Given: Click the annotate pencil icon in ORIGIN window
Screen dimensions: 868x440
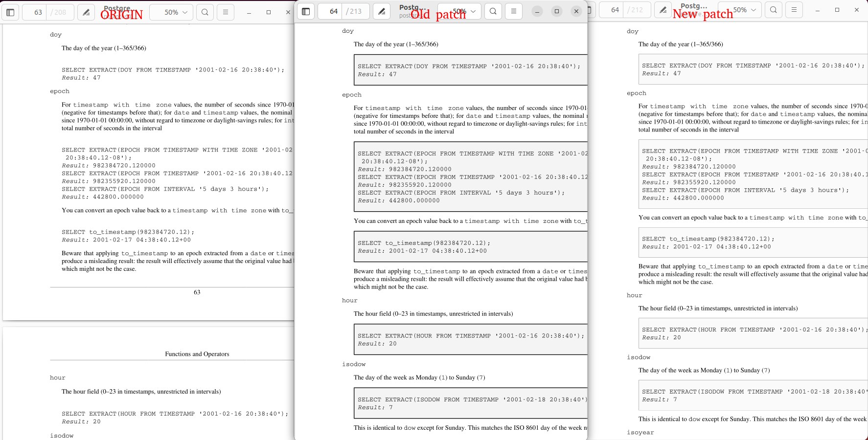Looking at the screenshot, I should click(86, 12).
